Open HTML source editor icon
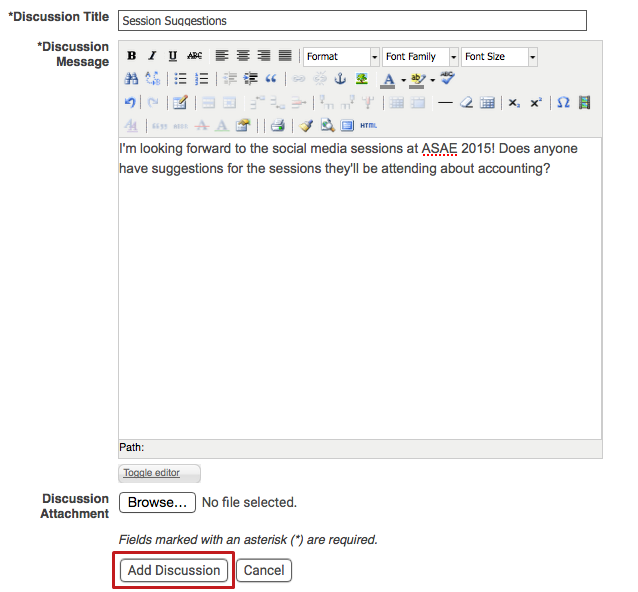The image size is (638, 592). [368, 125]
